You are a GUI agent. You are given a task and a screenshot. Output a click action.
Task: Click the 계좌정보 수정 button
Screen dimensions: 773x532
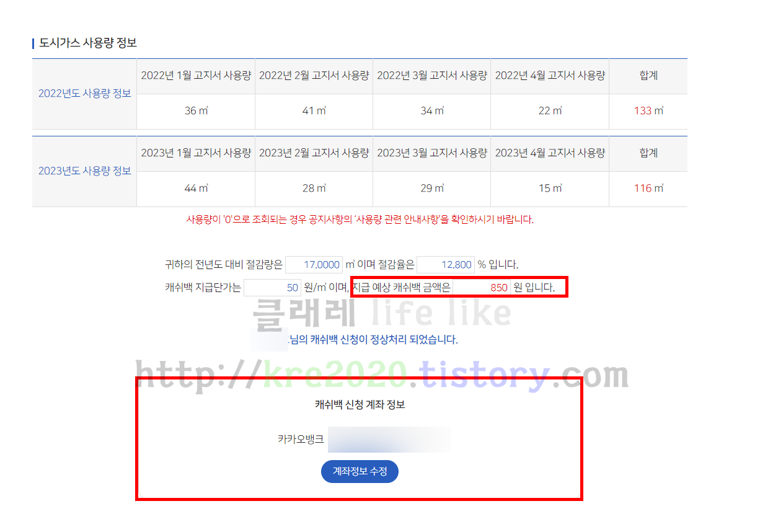[x=360, y=472]
